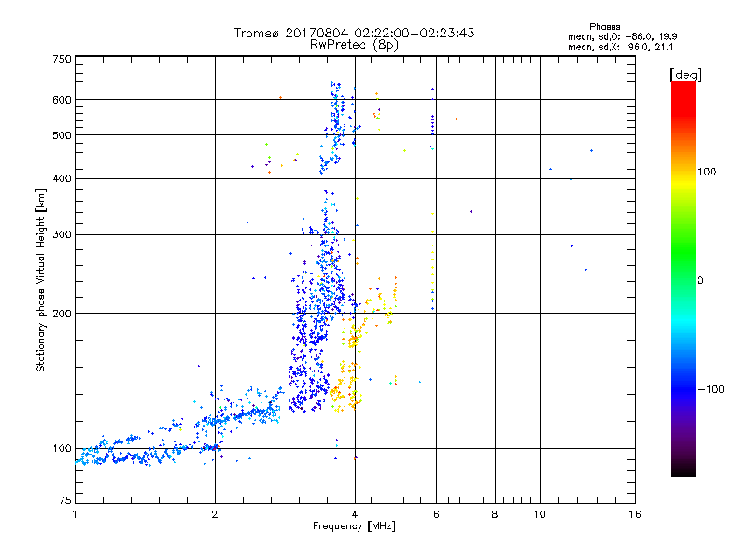
Task: Click the colorbar '-100' tick label
Action: pos(711,389)
